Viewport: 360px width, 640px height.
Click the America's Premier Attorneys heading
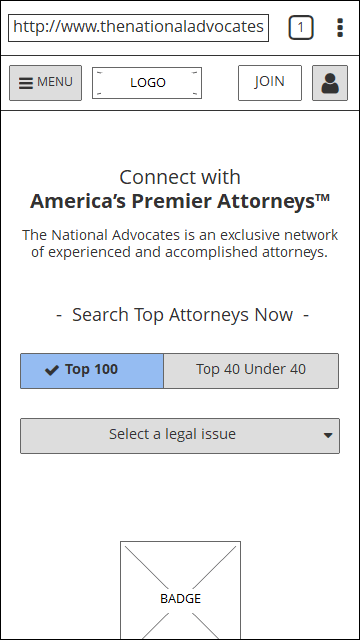[x=180, y=201]
